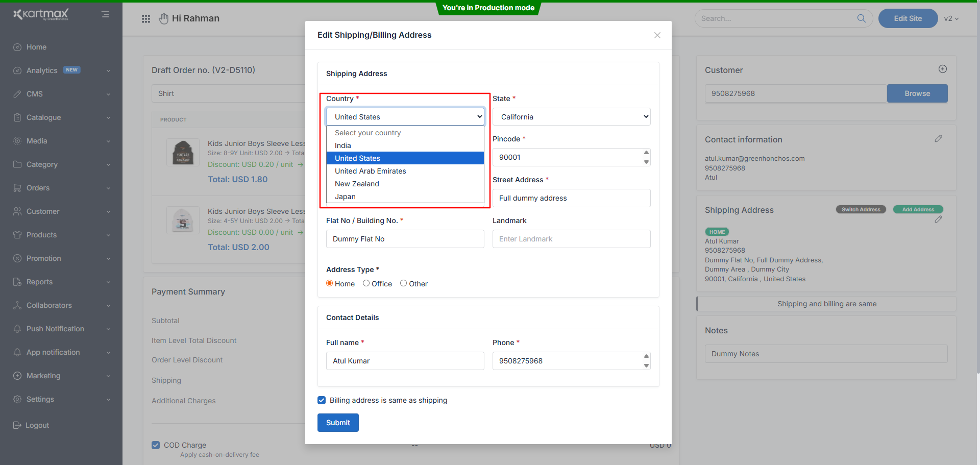Open the v2 version dropdown
The height and width of the screenshot is (465, 980).
951,18
